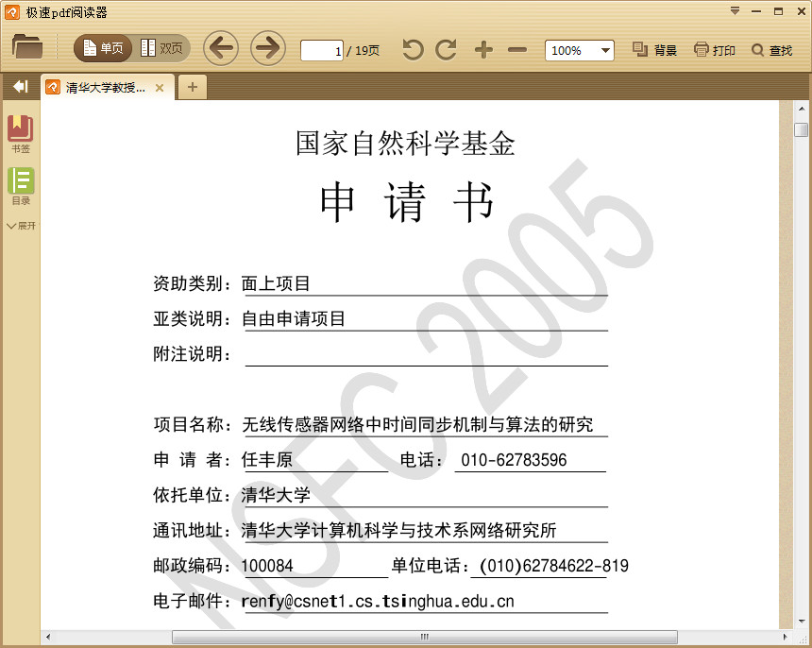Go to the next page with the arrow
The height and width of the screenshot is (648, 812).
pyautogui.click(x=268, y=47)
